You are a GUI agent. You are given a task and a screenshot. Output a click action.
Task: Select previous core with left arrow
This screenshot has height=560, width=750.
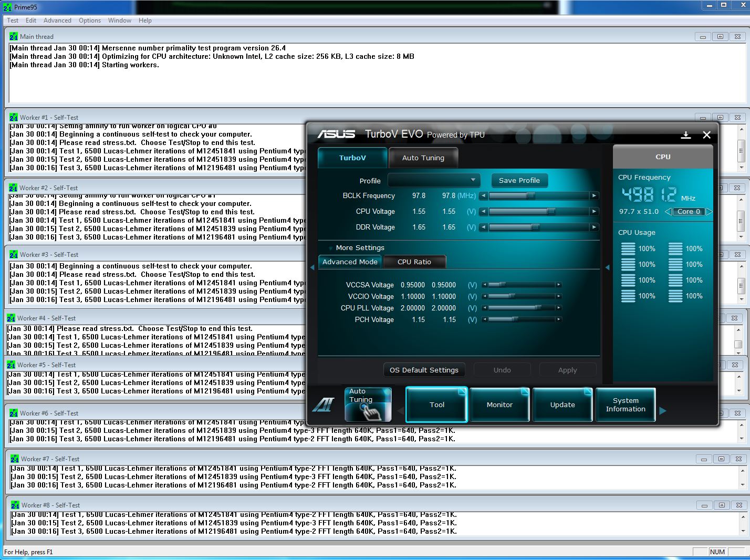point(668,212)
